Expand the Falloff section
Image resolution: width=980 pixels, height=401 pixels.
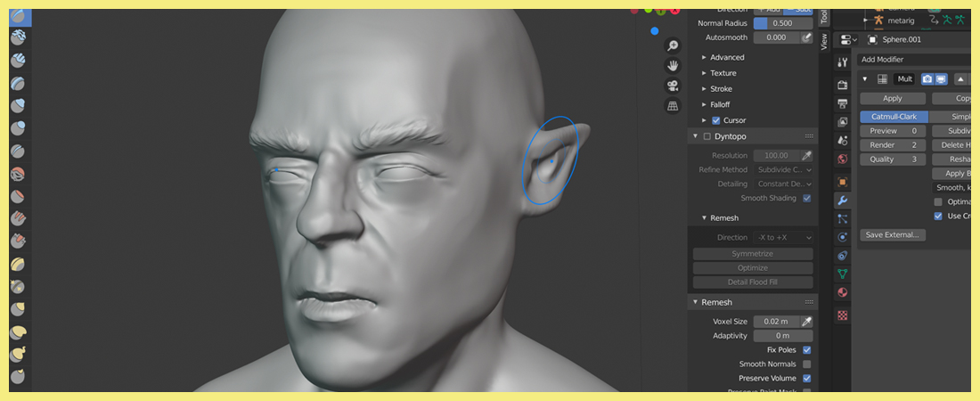[x=720, y=104]
